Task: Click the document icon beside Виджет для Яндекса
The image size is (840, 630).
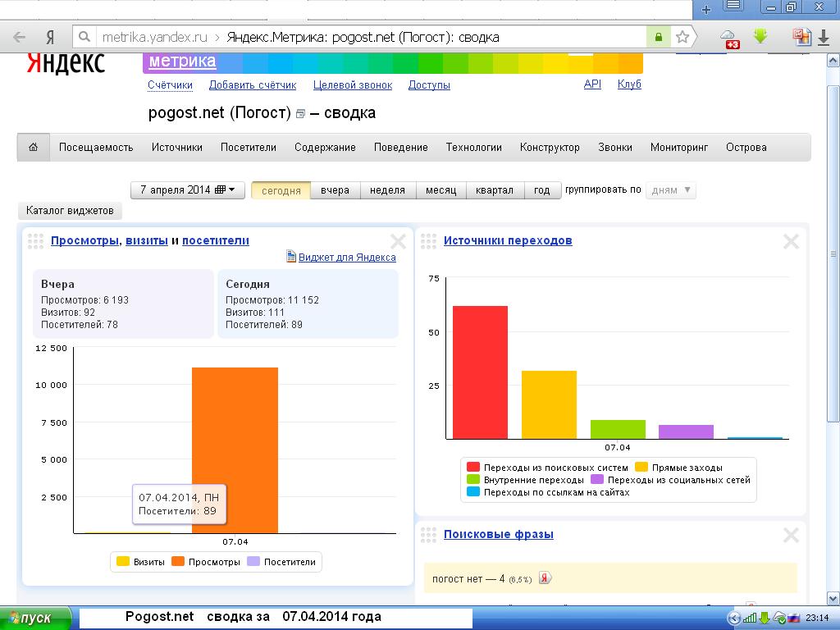Action: [x=291, y=257]
